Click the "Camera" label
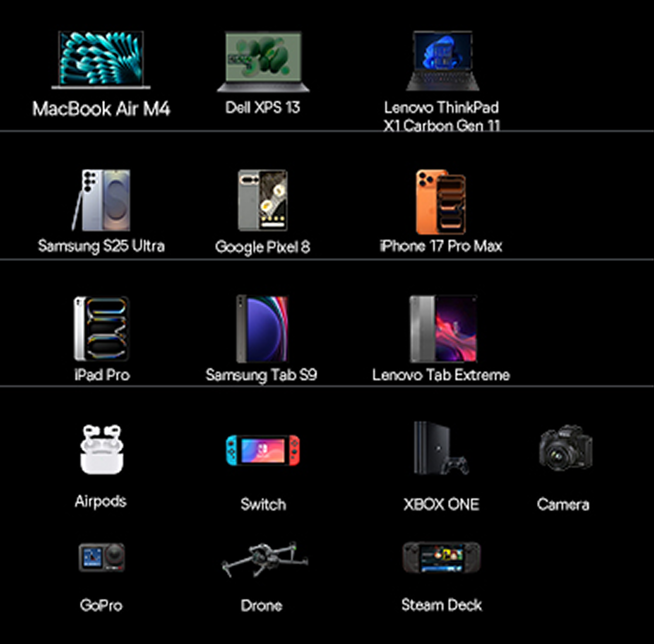The height and width of the screenshot is (644, 654). [x=563, y=504]
